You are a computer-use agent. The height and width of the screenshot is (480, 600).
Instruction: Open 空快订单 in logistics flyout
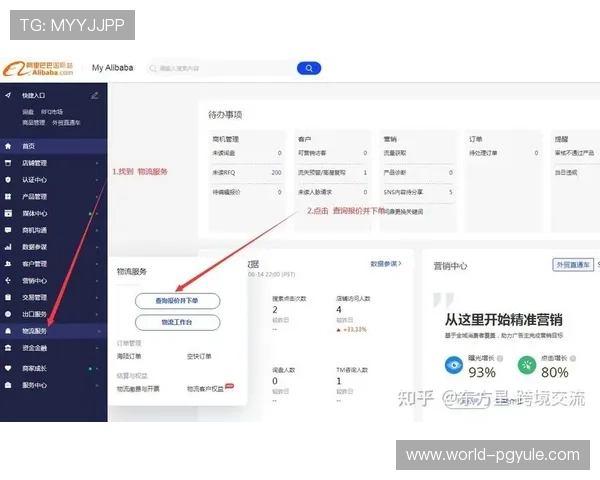coord(199,356)
